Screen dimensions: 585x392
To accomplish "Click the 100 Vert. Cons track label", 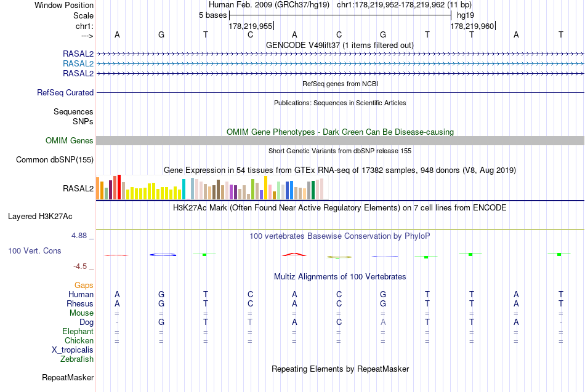I will (x=34, y=251).
